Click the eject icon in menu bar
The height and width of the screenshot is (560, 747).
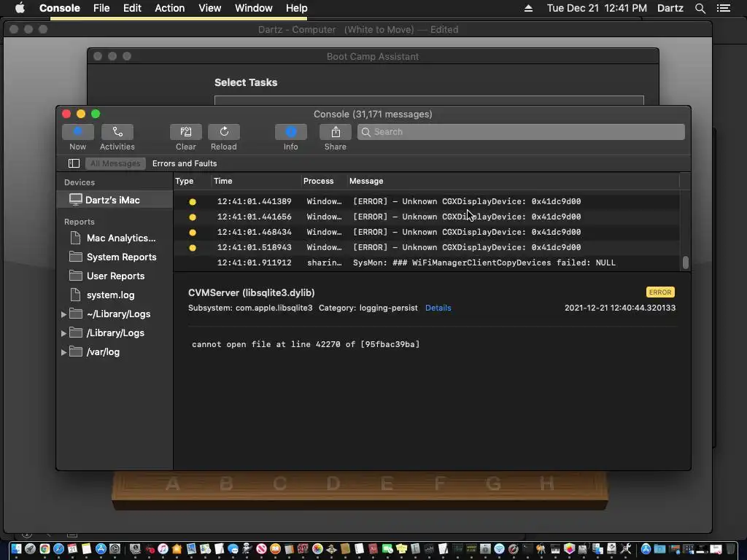528,8
